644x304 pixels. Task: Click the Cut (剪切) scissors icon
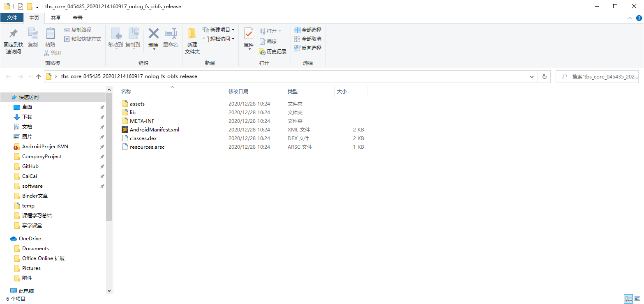[x=47, y=53]
